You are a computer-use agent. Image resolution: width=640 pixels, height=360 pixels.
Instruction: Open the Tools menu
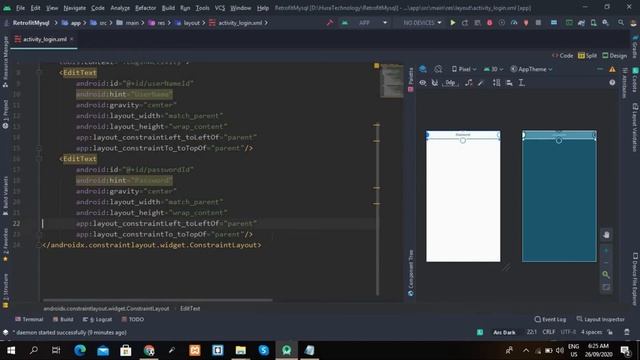point(202,8)
